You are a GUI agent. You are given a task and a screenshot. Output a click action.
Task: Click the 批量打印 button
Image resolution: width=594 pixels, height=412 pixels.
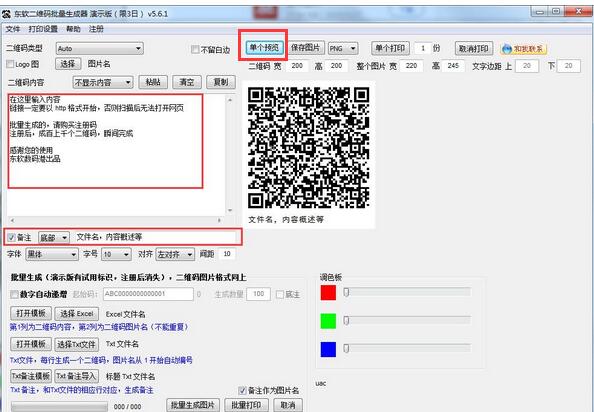click(246, 405)
